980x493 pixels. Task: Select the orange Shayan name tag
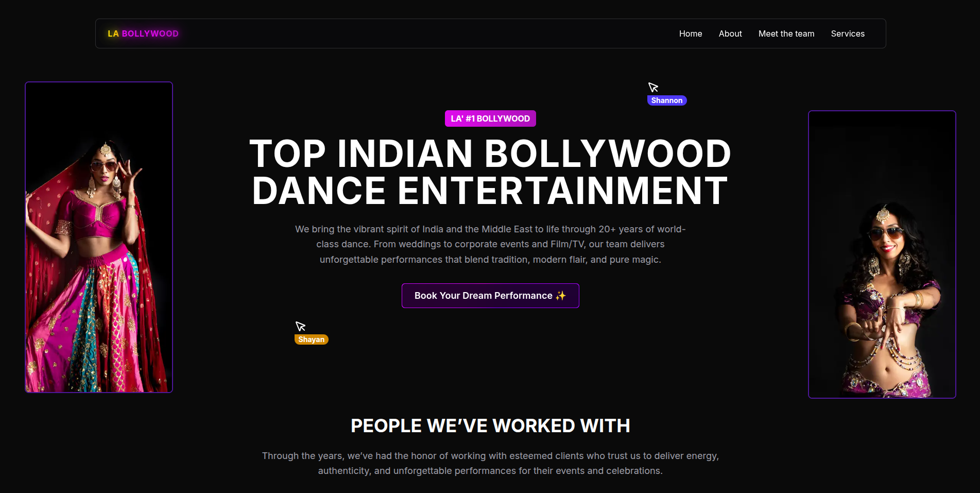click(x=311, y=339)
